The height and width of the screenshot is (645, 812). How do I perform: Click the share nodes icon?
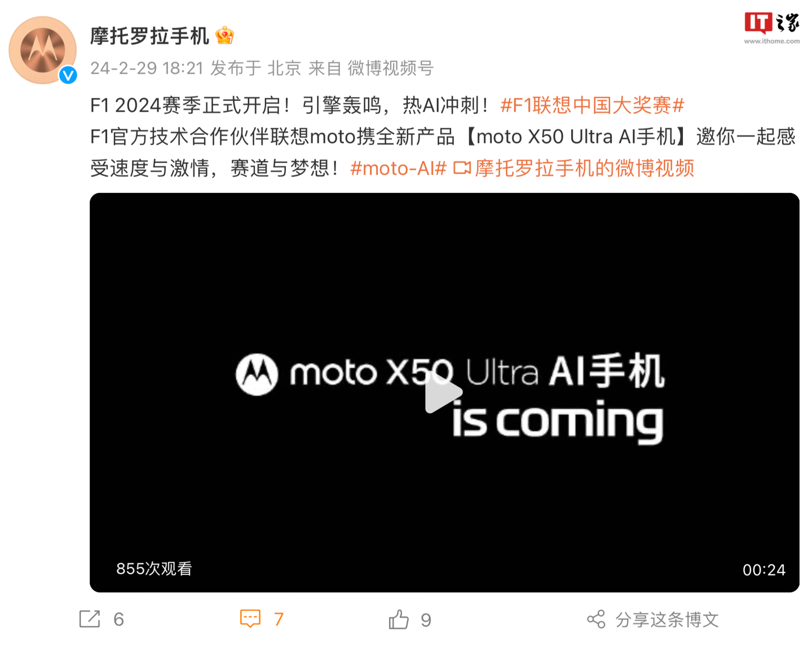596,619
